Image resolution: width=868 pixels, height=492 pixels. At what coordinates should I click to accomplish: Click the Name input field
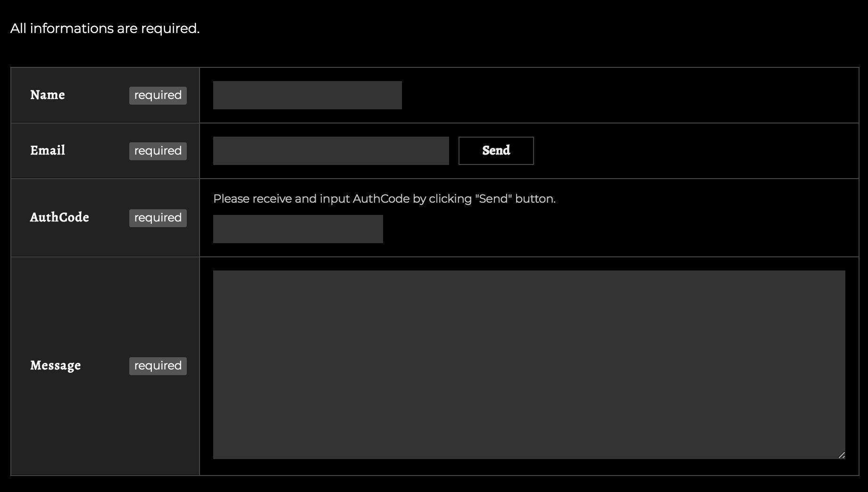tap(307, 95)
